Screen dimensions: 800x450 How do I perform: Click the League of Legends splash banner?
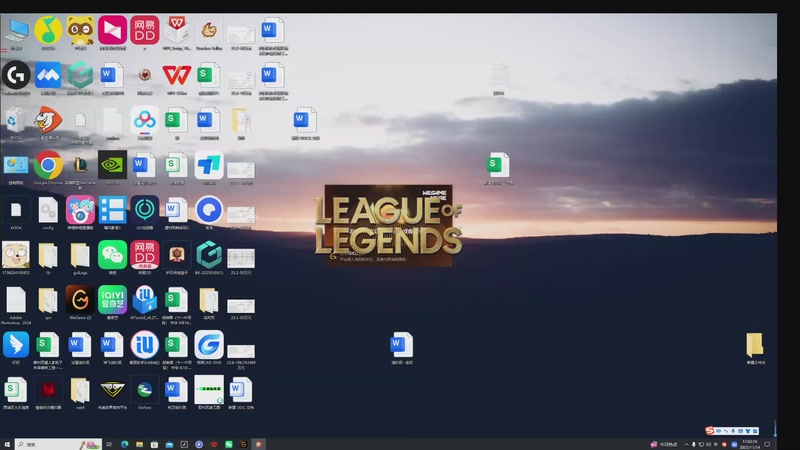coord(389,225)
